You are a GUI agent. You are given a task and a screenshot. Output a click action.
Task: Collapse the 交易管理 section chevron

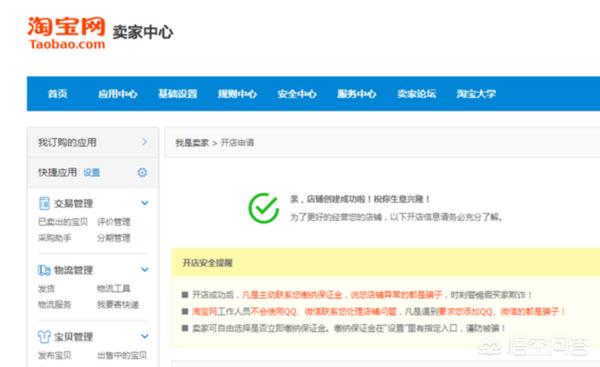pyautogui.click(x=145, y=203)
